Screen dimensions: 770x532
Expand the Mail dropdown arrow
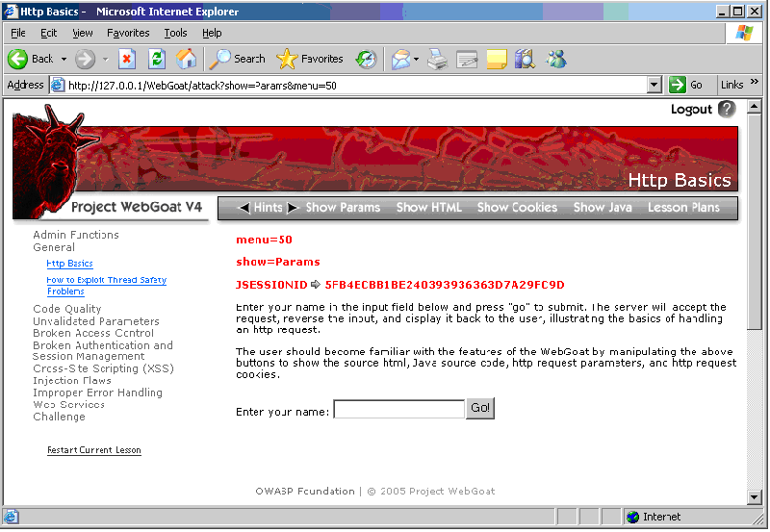pos(417,60)
